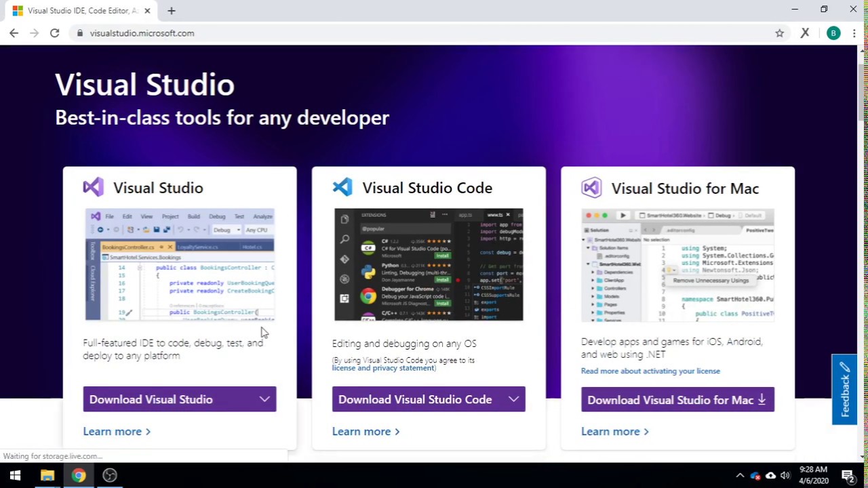Click the Chrome icon in the taskbar

click(79, 475)
